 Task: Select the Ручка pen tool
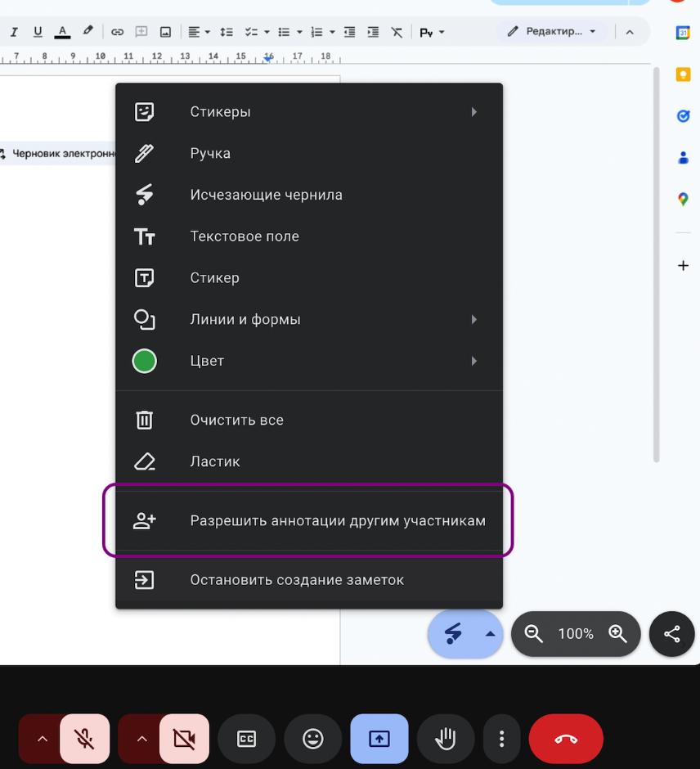(210, 154)
